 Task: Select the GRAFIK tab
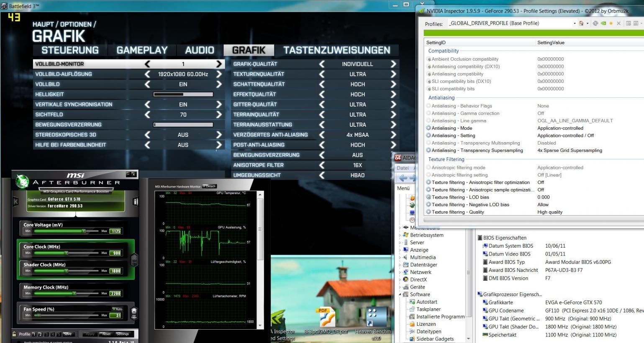click(x=249, y=50)
